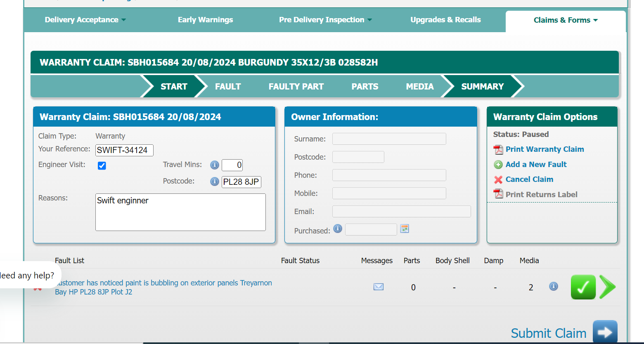
Task: Click the info icon beside Travel Mins
Action: [x=215, y=165]
